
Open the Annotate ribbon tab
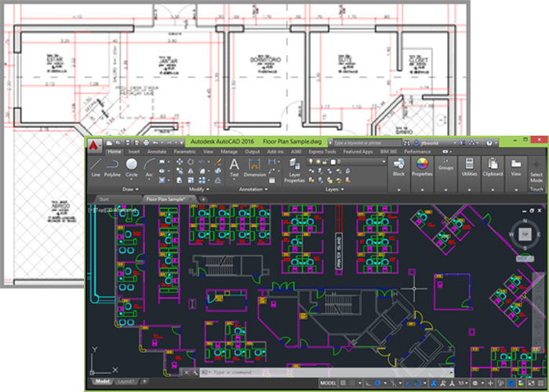tap(157, 151)
